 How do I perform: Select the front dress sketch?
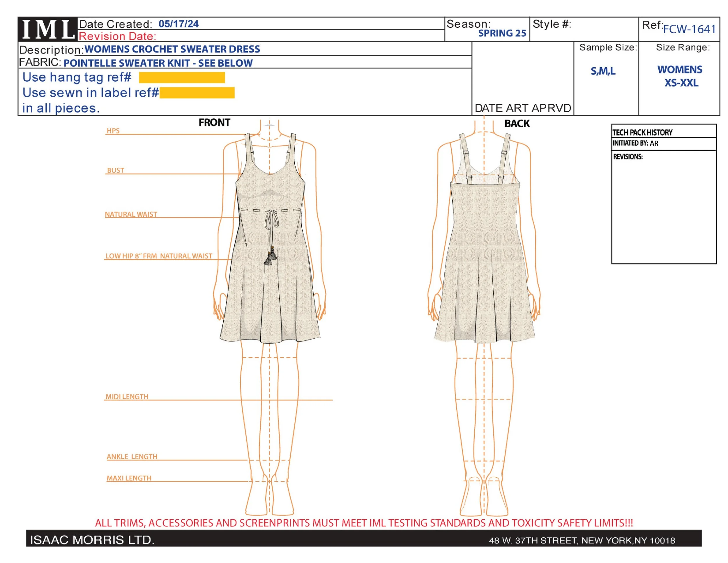[x=270, y=287]
